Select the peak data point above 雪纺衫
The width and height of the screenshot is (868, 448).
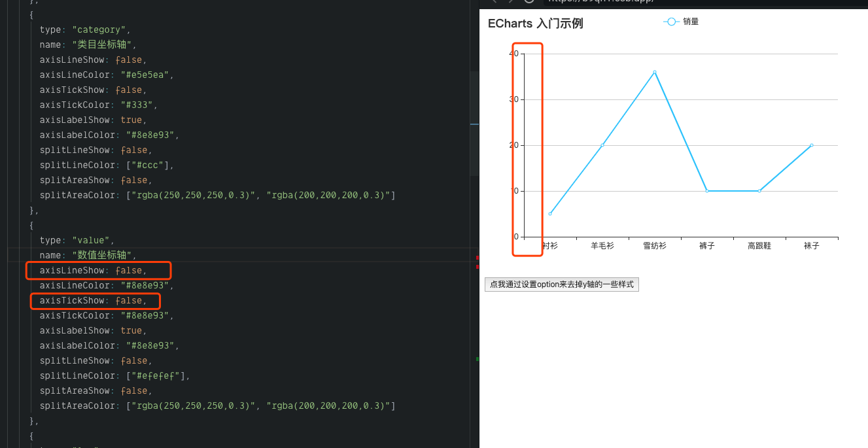654,72
